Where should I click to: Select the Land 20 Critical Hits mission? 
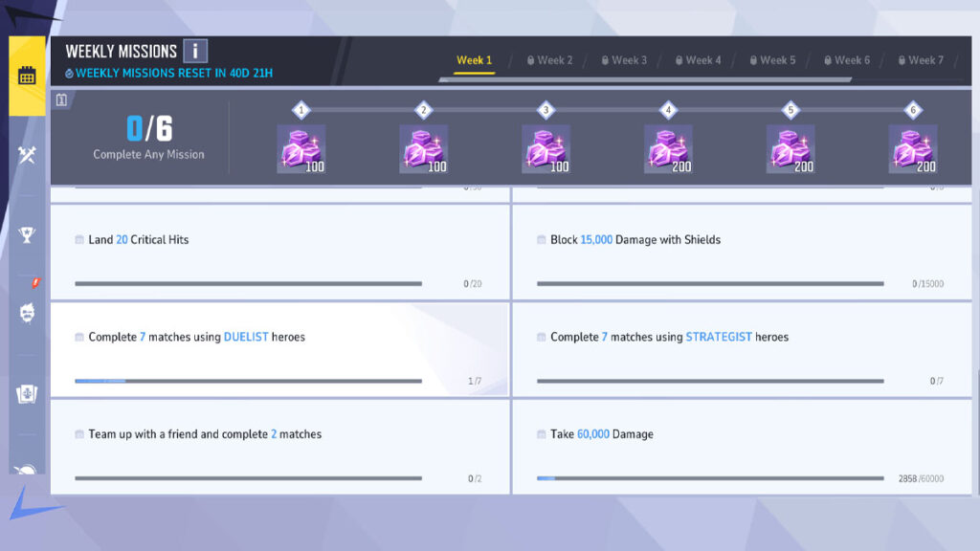(x=280, y=252)
